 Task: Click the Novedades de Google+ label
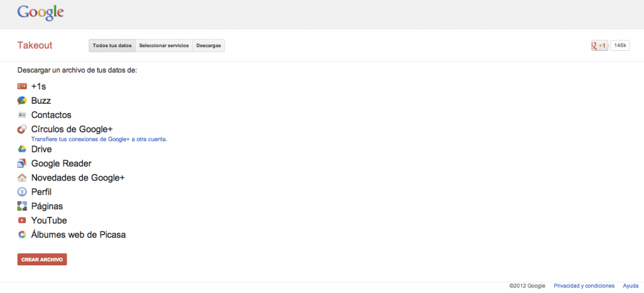(x=78, y=178)
